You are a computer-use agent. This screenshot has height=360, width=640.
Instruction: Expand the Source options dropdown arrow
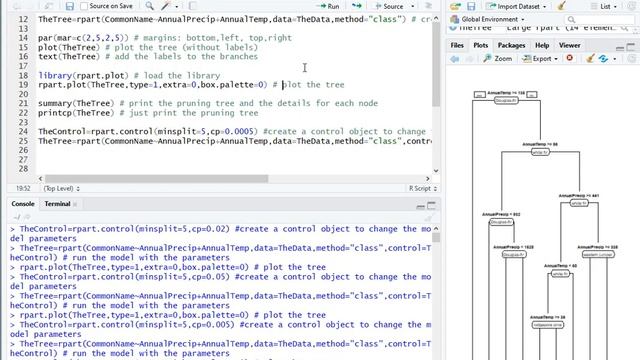tap(412, 7)
